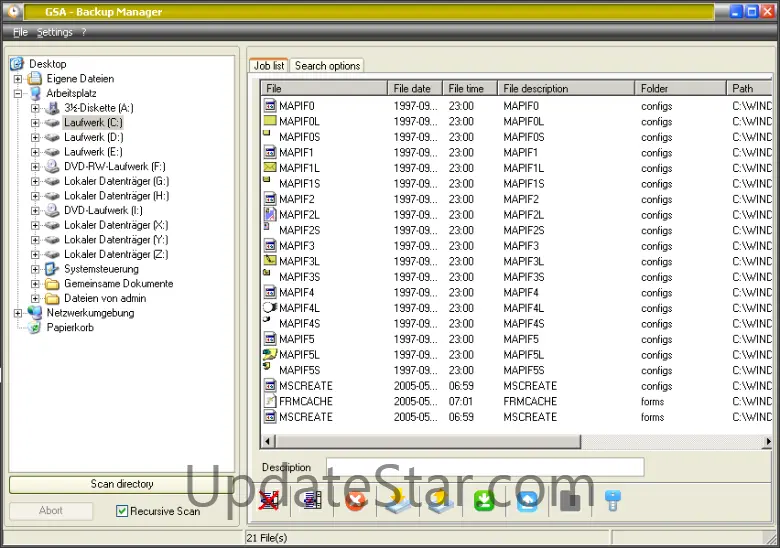
Task: Collapse the Arbeitsplatz tree node
Action: click(x=18, y=93)
